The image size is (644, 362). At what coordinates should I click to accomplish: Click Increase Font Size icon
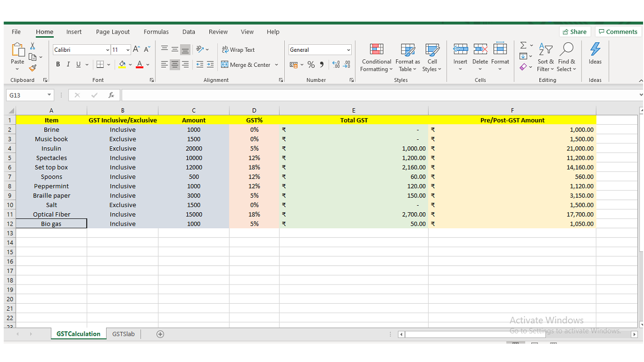(x=136, y=49)
